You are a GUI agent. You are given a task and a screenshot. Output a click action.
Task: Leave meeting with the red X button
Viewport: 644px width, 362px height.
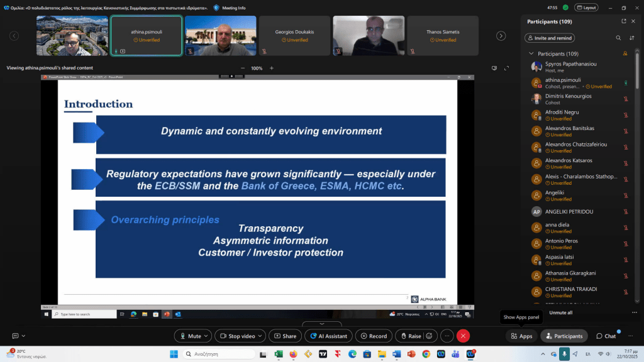click(464, 336)
